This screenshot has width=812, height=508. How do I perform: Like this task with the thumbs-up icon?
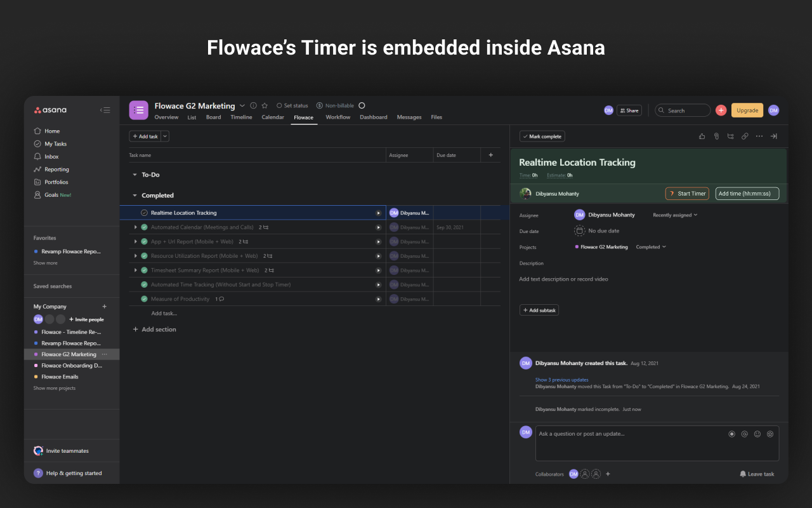(x=702, y=136)
